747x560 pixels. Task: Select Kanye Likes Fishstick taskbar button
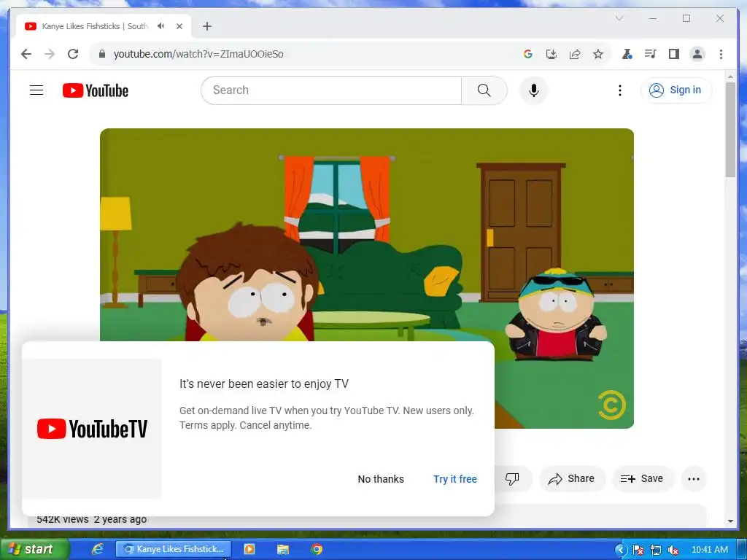[174, 549]
